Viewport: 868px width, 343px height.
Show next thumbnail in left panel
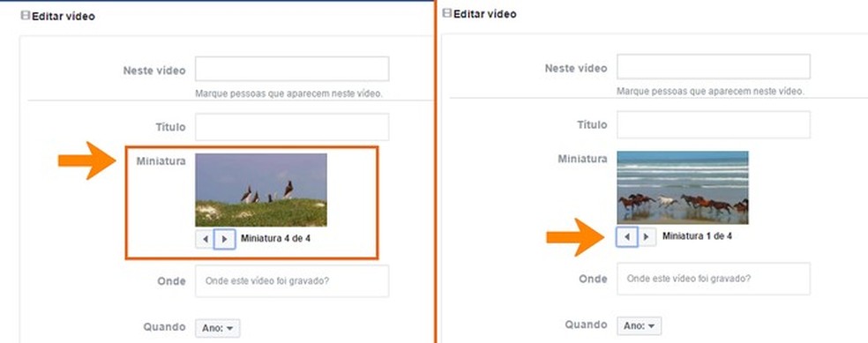224,239
